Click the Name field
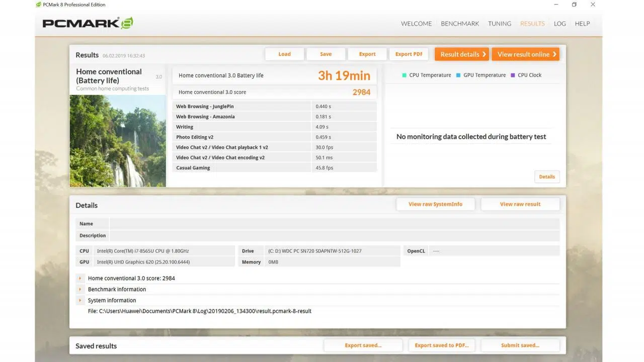644x362 pixels. 334,224
